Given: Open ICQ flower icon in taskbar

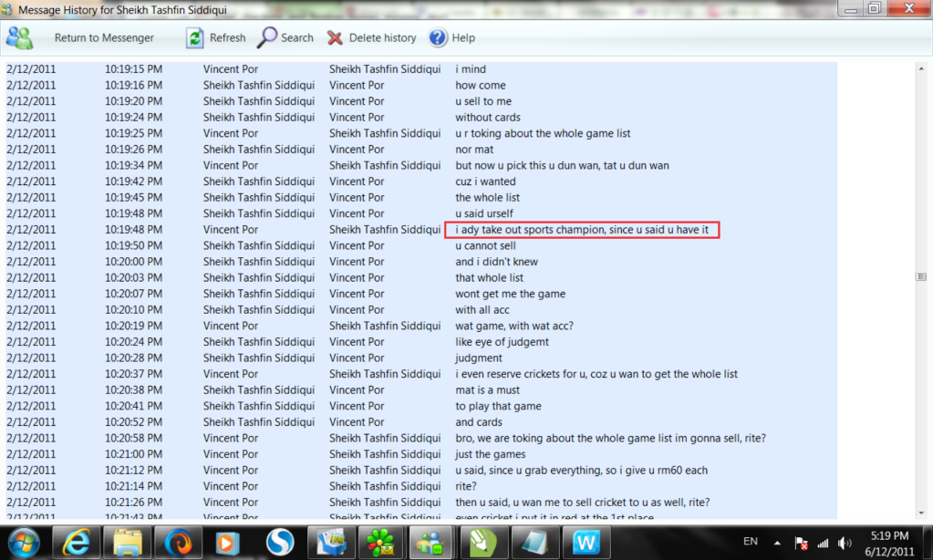Looking at the screenshot, I should click(376, 542).
